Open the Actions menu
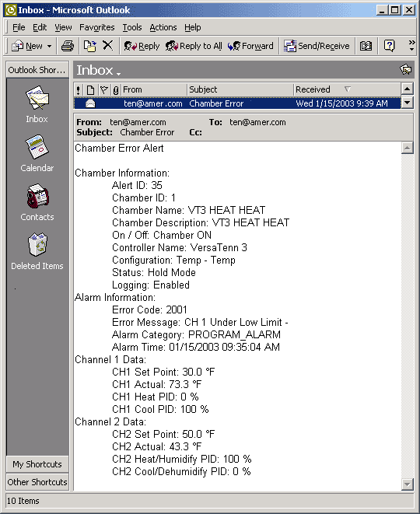 163,27
